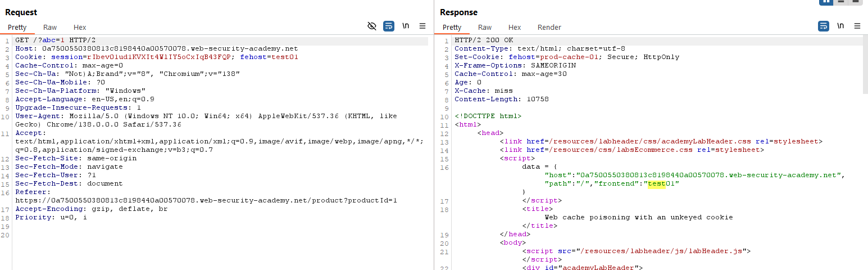Click the GET /?abc=1 request line
This screenshot has width=868, height=270.
tap(48, 40)
